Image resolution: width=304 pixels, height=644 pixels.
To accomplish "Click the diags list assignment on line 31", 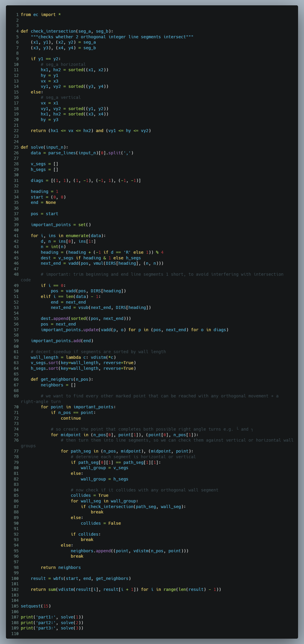I will coord(86,180).
